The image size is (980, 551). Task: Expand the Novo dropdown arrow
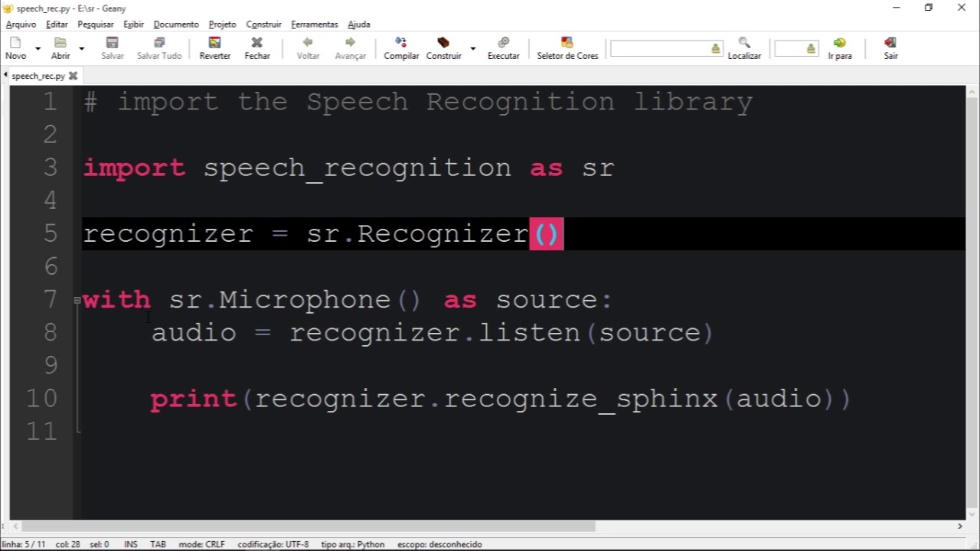pos(37,48)
